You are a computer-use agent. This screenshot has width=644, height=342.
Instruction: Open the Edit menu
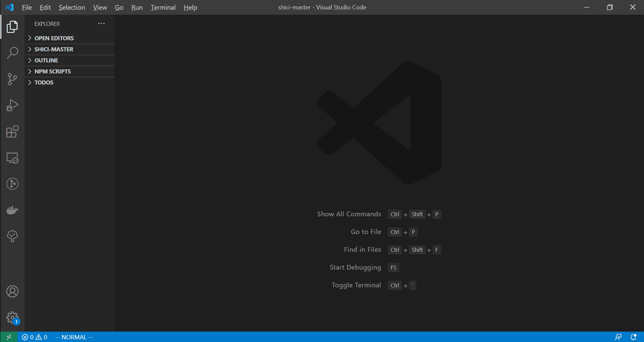coord(45,7)
